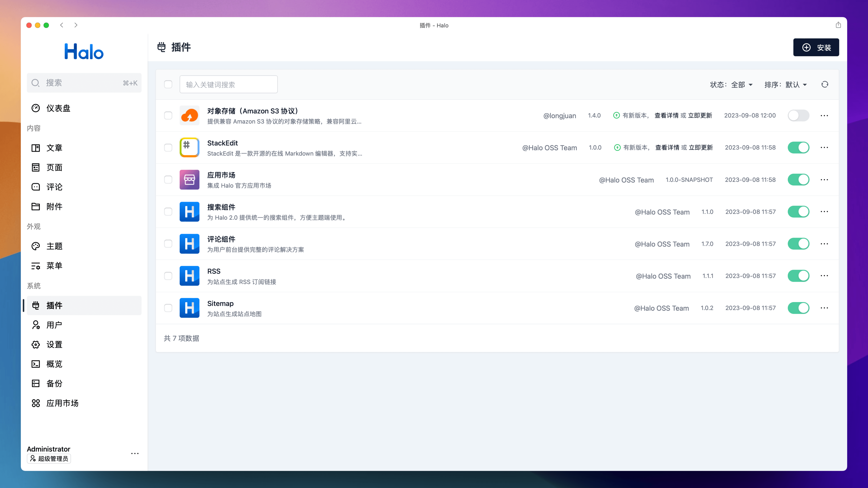Tick the select-all plugins checkbox
Viewport: 868px width, 488px height.
168,84
